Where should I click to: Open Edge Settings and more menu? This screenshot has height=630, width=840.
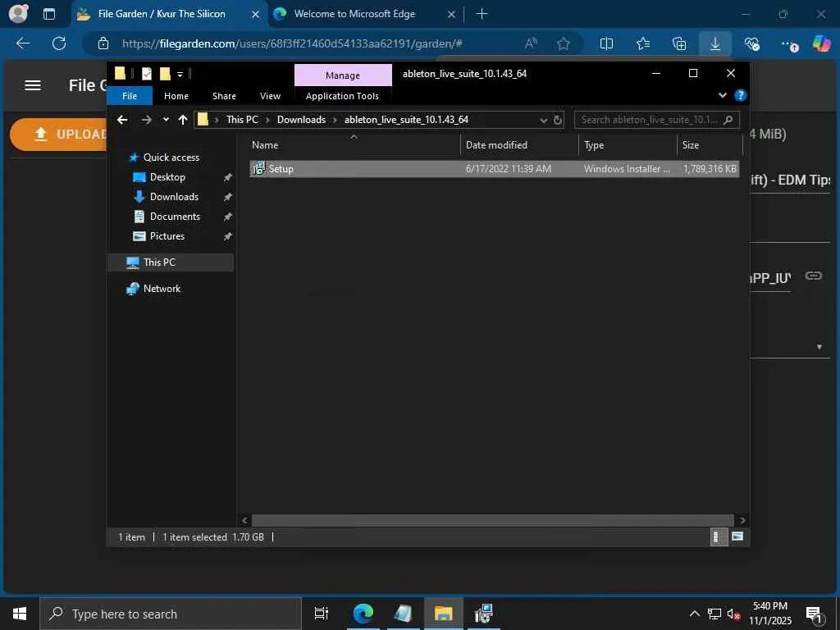pos(788,44)
